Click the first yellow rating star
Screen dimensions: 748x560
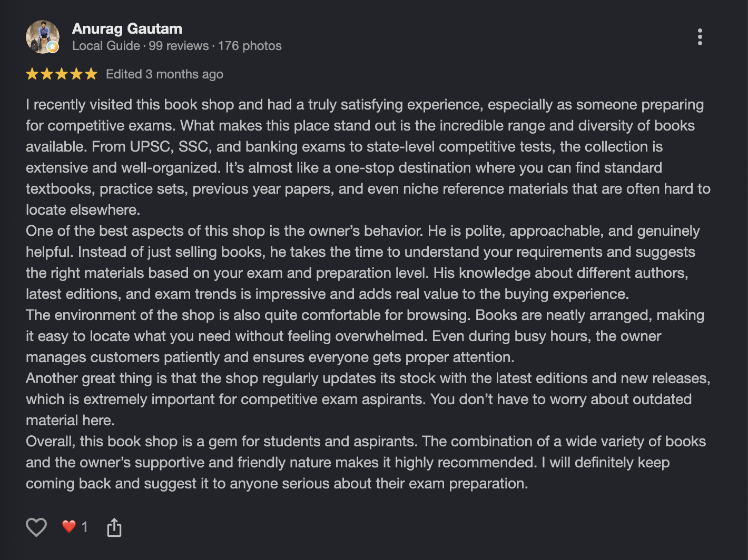[x=32, y=74]
